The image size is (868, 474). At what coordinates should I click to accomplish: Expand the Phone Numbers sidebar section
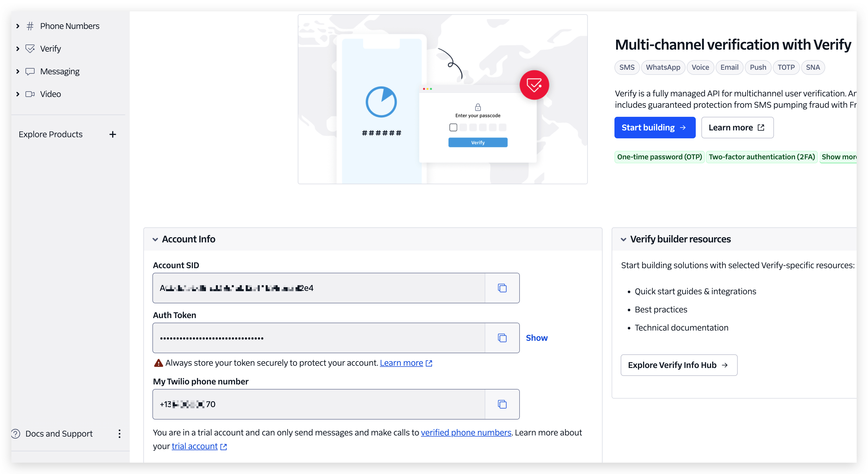18,26
